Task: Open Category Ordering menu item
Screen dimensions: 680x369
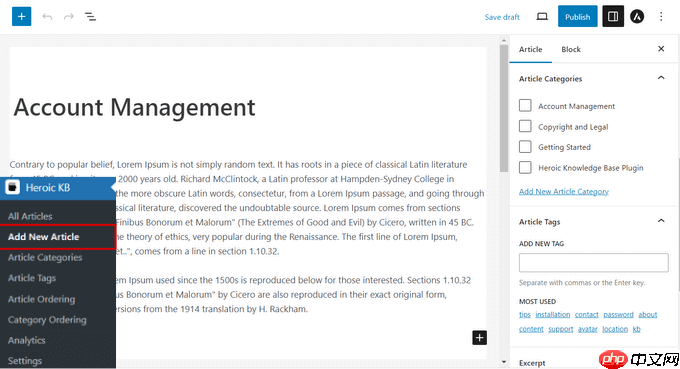Action: click(x=47, y=320)
